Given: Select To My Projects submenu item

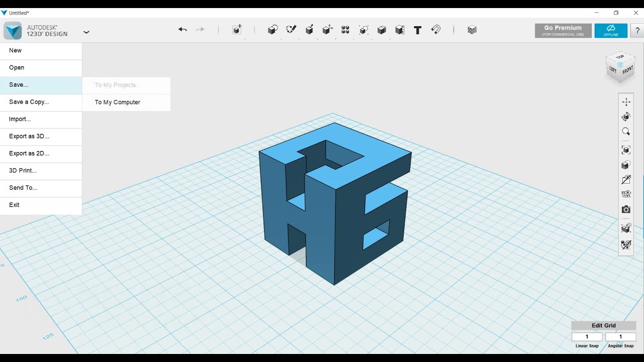Looking at the screenshot, I should (x=126, y=85).
